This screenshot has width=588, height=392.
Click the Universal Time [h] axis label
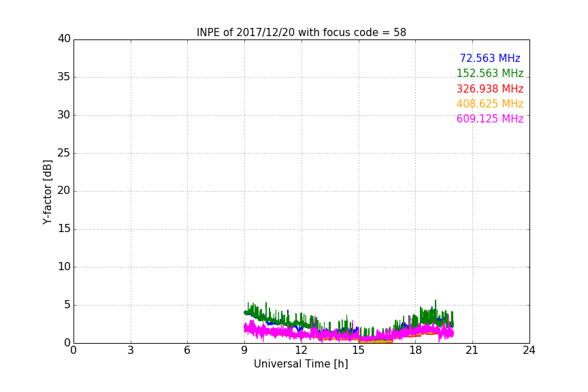pyautogui.click(x=301, y=364)
